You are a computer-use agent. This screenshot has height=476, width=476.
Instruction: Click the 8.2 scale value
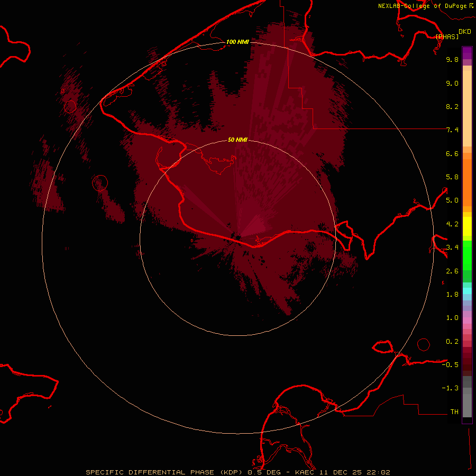[452, 106]
